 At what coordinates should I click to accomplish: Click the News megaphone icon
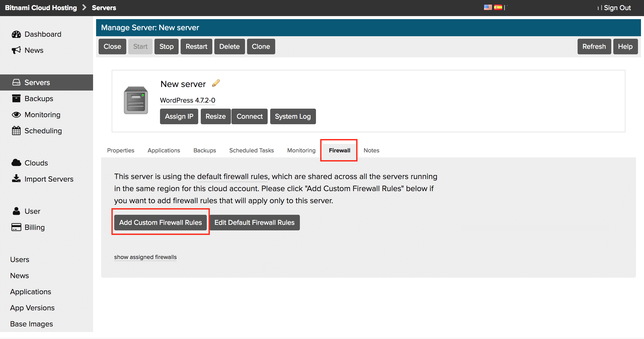[16, 50]
